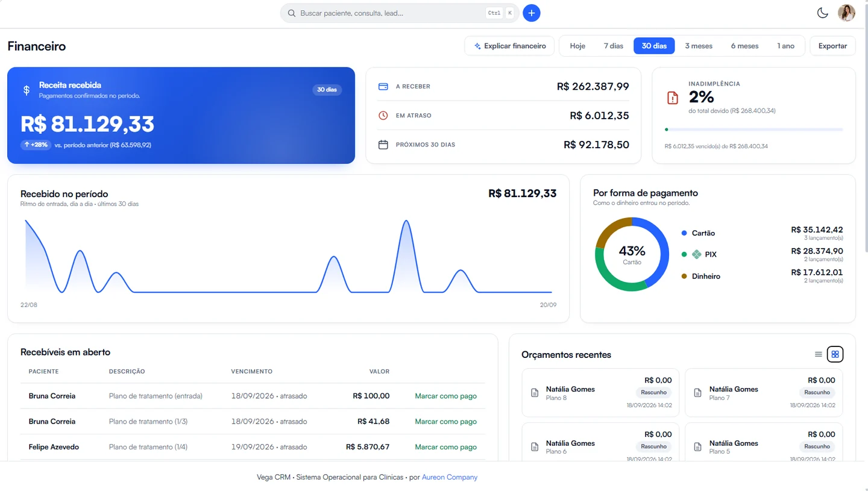Click the red Inadimplência alert icon
This screenshot has width=868, height=491.
(673, 98)
